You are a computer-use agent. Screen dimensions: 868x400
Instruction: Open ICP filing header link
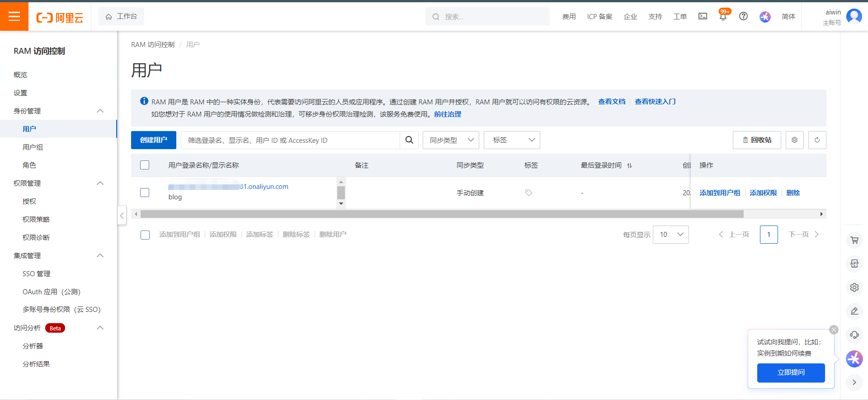[x=599, y=17]
